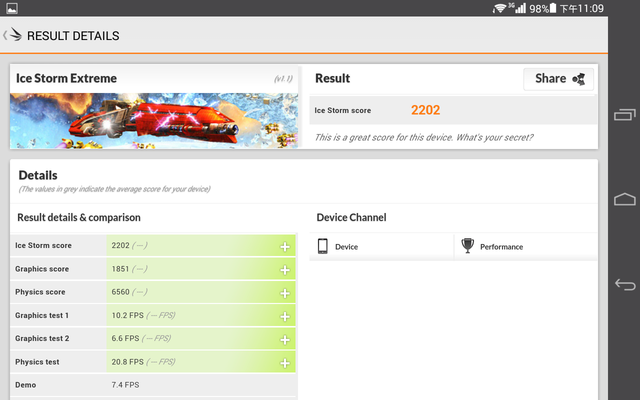The image size is (640, 400).
Task: Select the 6.6 FPS value
Action: coord(125,339)
